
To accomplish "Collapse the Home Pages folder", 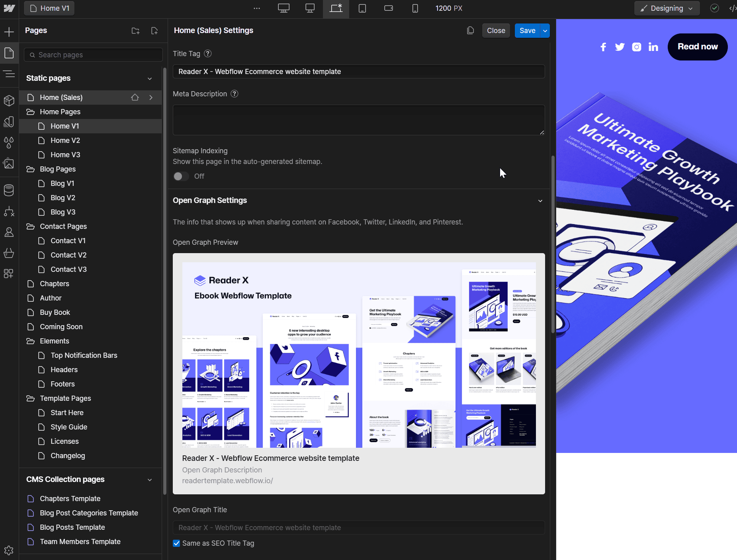I will point(31,112).
